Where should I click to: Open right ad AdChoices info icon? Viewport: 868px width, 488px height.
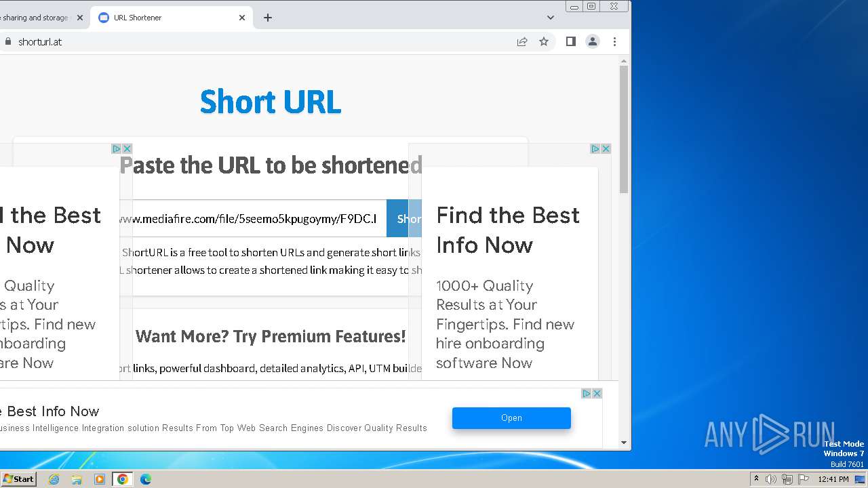point(595,148)
